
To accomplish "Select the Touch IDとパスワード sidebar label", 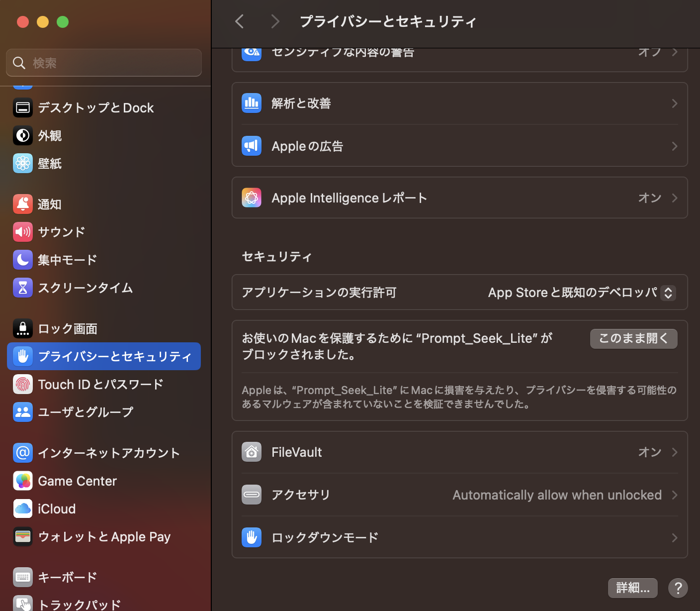I will [x=101, y=384].
